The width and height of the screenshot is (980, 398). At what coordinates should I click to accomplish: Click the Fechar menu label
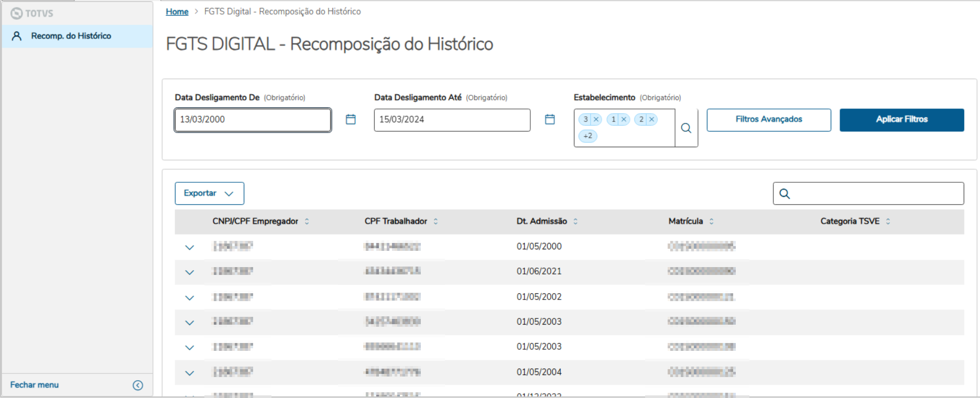click(x=35, y=385)
